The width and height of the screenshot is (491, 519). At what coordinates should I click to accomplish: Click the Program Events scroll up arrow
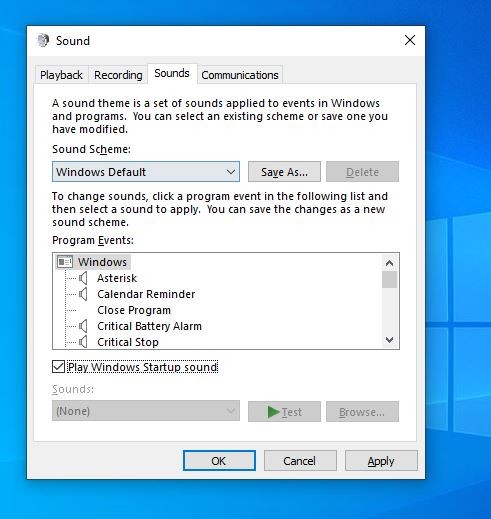coord(389,263)
